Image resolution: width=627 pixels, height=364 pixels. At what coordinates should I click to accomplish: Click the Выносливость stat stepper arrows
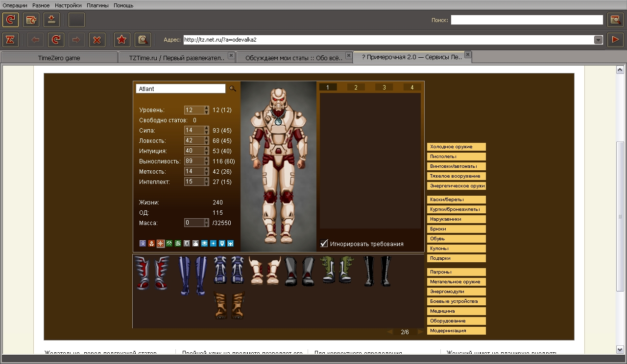207,161
